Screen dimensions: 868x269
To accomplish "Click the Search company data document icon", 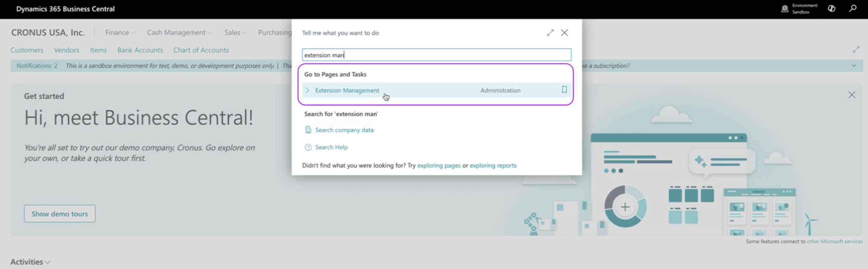I will (x=308, y=130).
